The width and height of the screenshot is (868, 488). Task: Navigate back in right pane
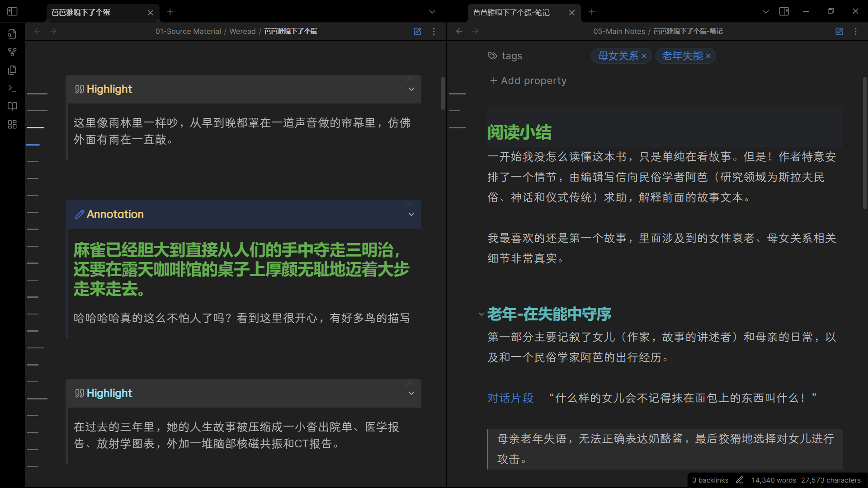[459, 31]
